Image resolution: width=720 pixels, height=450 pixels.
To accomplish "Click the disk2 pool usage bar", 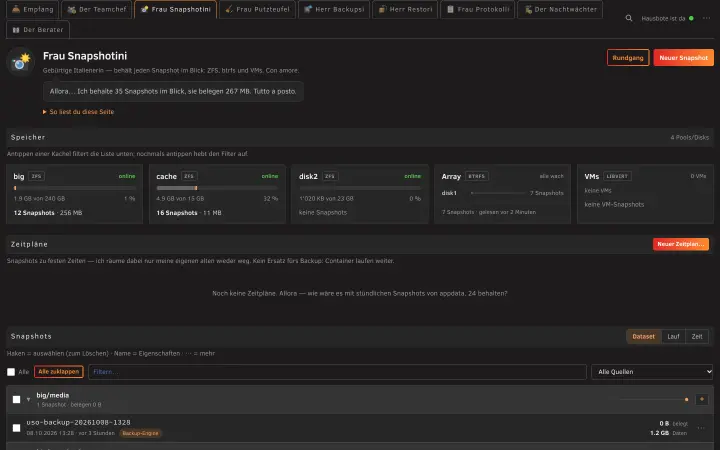I will [360, 188].
